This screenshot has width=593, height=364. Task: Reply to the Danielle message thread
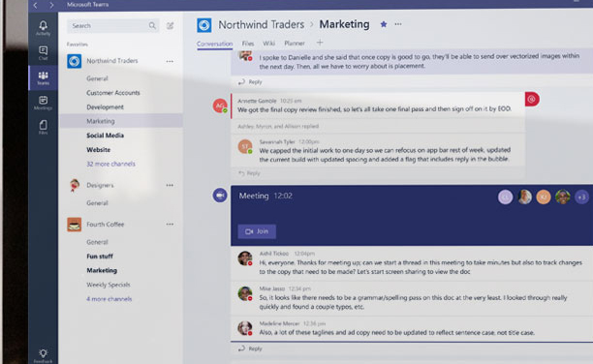[x=250, y=81]
